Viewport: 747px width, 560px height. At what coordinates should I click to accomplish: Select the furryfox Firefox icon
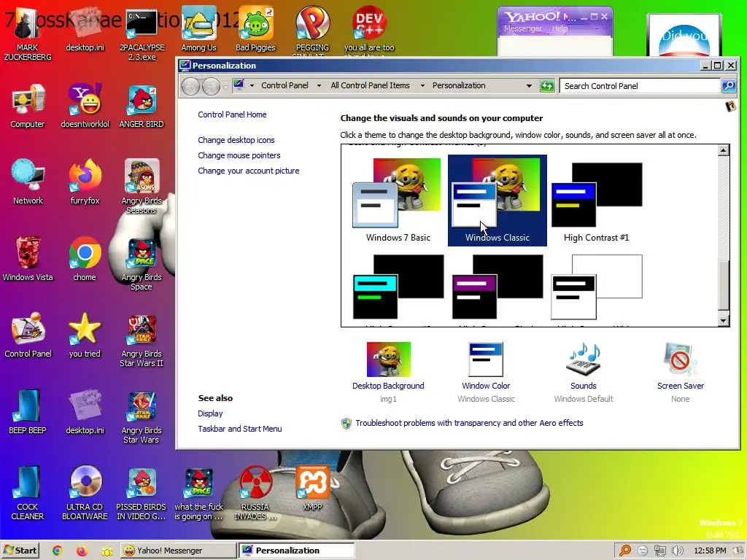85,182
